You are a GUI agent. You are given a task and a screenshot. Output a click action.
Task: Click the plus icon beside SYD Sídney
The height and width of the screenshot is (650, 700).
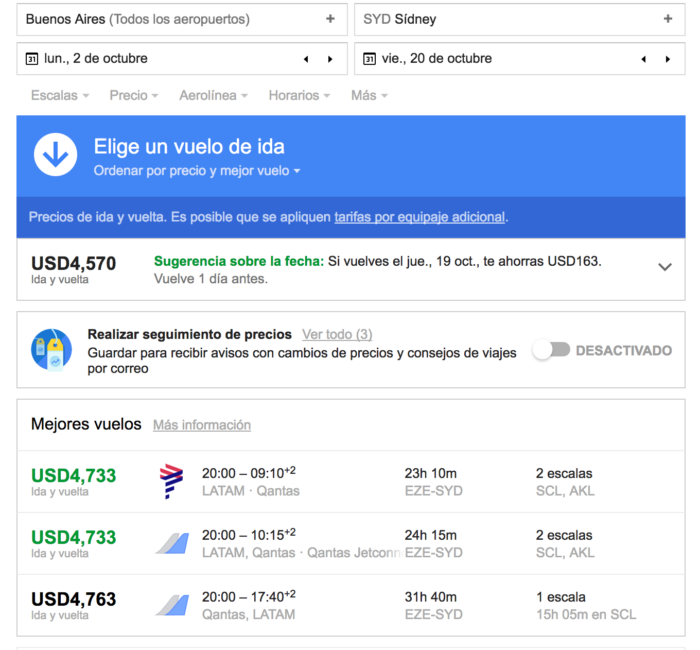[x=668, y=19]
